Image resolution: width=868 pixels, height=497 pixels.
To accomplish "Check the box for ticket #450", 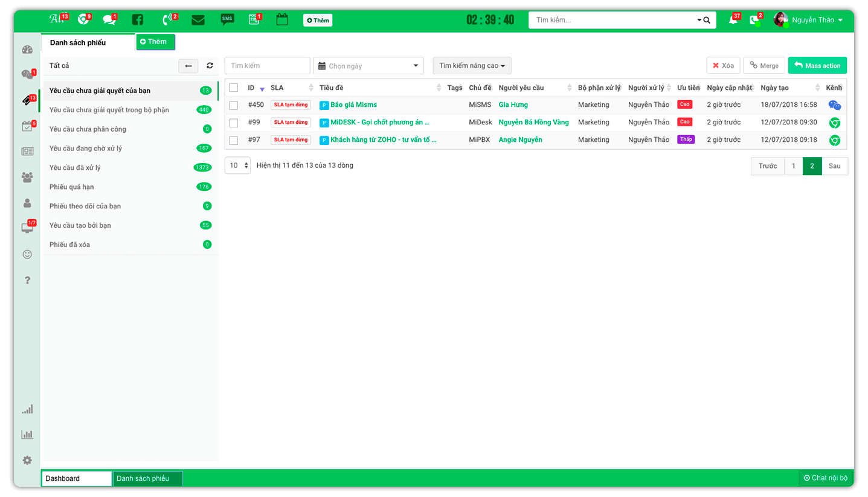I will click(234, 105).
